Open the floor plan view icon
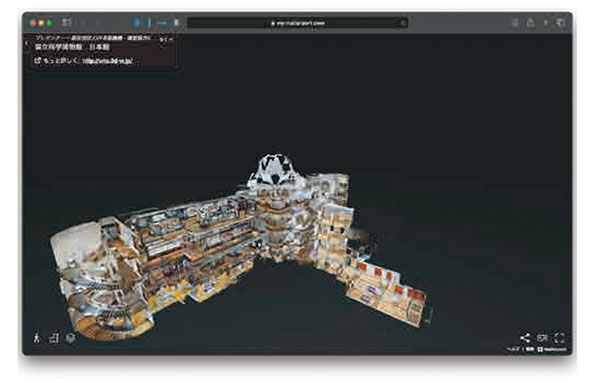594x379 pixels. [x=54, y=338]
